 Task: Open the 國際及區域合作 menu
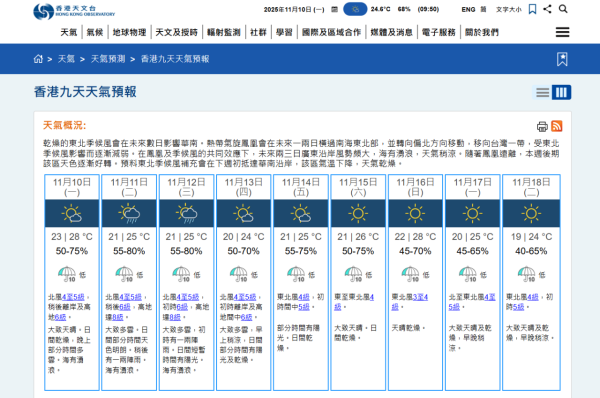pos(331,33)
